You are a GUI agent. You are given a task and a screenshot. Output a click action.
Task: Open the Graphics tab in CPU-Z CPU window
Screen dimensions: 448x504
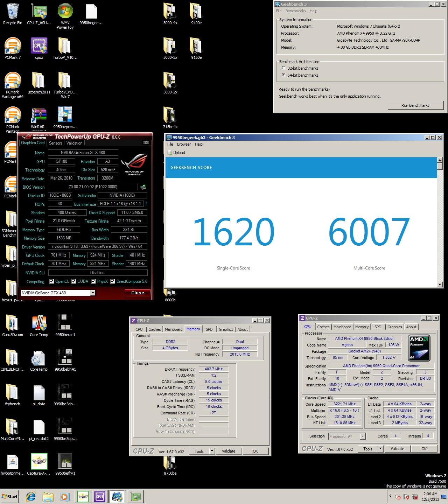click(394, 327)
